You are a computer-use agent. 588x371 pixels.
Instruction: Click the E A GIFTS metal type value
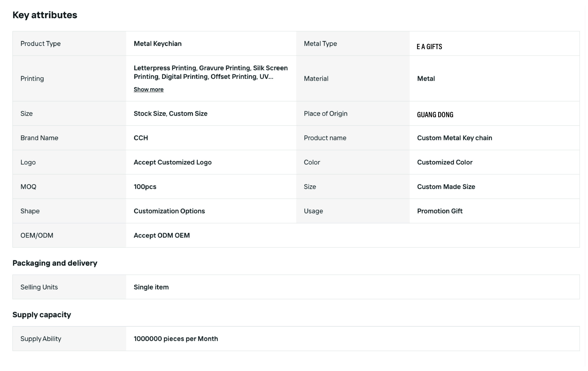click(429, 47)
